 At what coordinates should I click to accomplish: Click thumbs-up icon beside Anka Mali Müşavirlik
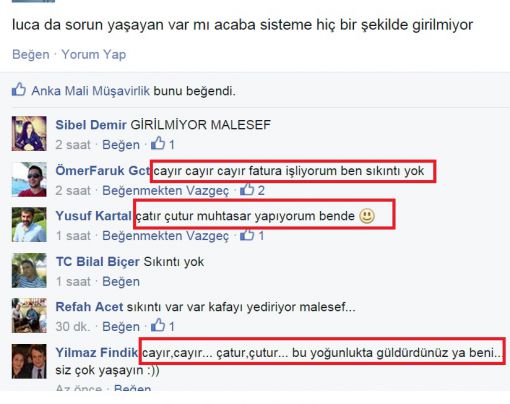click(19, 89)
